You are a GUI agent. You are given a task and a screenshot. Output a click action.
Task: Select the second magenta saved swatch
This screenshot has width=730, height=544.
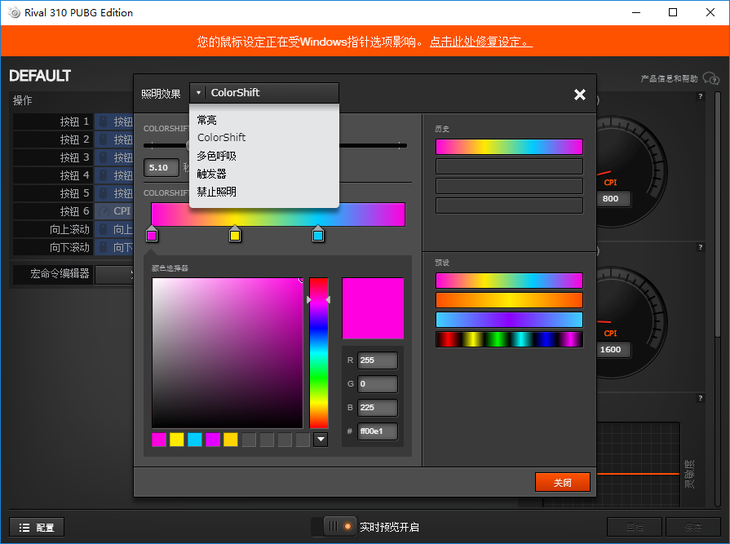tap(213, 439)
